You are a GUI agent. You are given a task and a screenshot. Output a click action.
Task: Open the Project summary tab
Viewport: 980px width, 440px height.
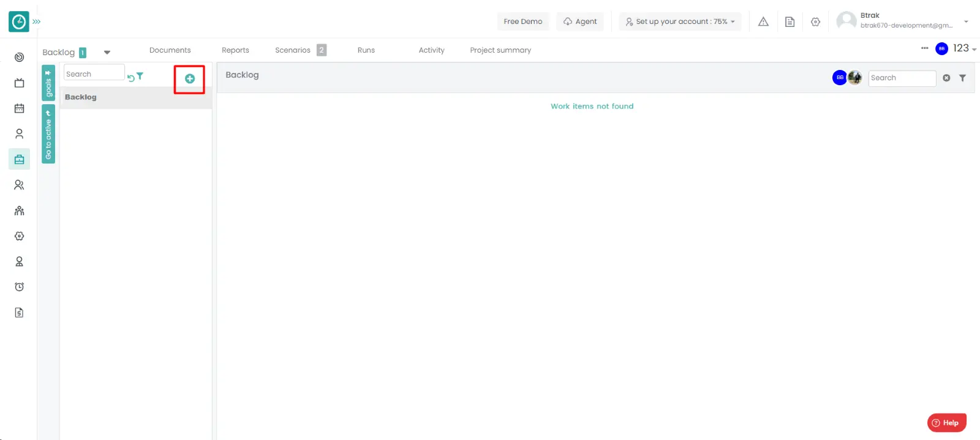(500, 50)
